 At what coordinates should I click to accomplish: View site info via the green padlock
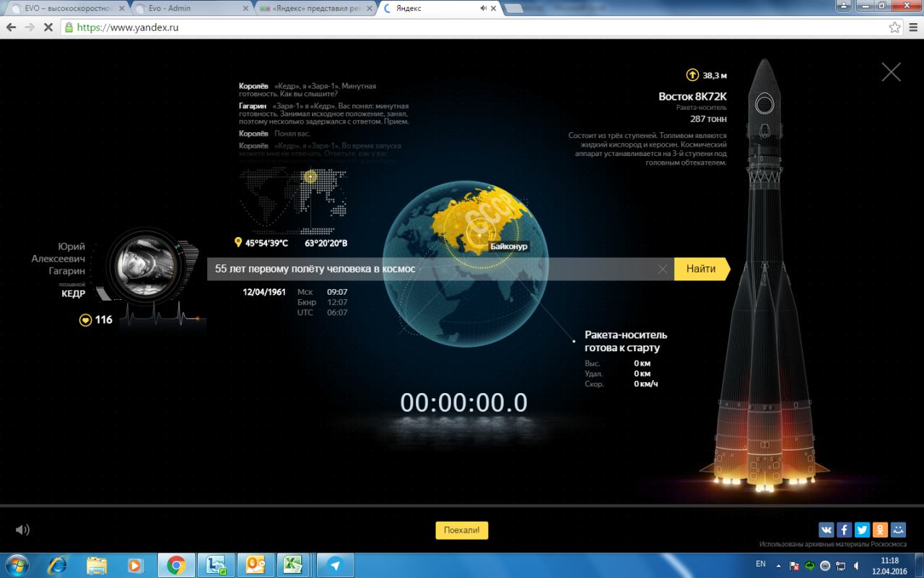coord(69,27)
